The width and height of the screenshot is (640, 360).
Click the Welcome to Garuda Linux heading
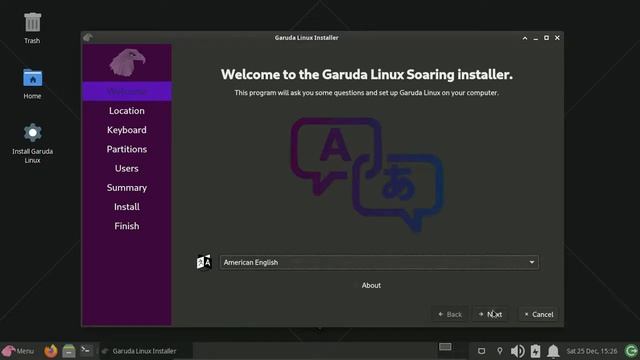[367, 74]
